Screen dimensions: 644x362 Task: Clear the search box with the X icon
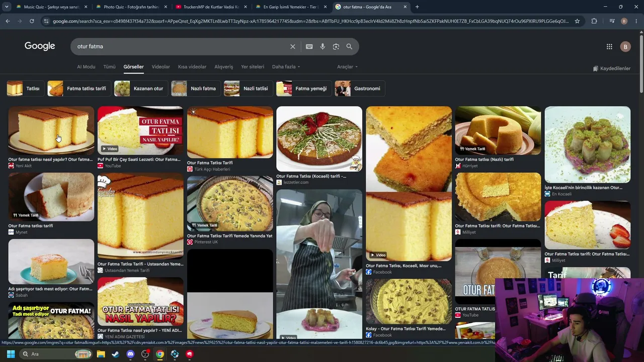(293, 46)
